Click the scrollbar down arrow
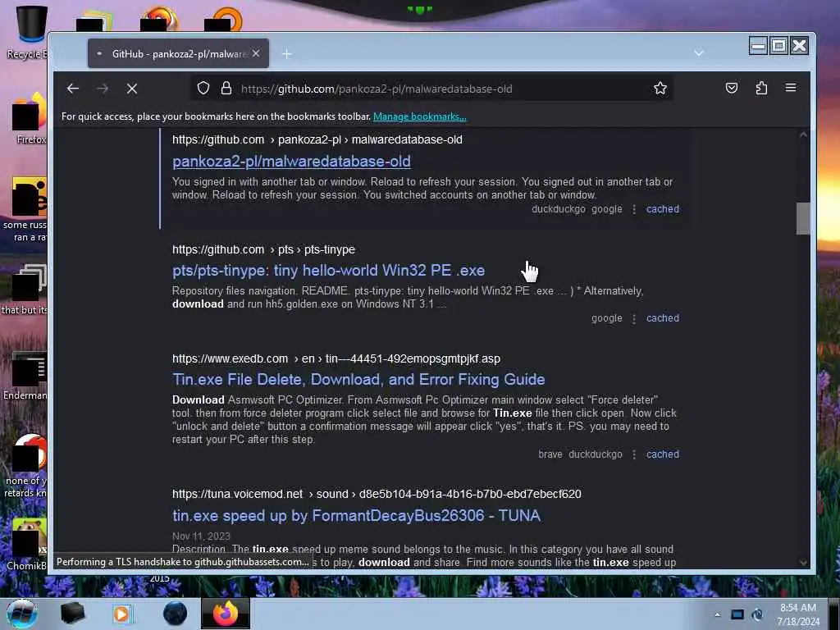The image size is (840, 630). point(803,563)
